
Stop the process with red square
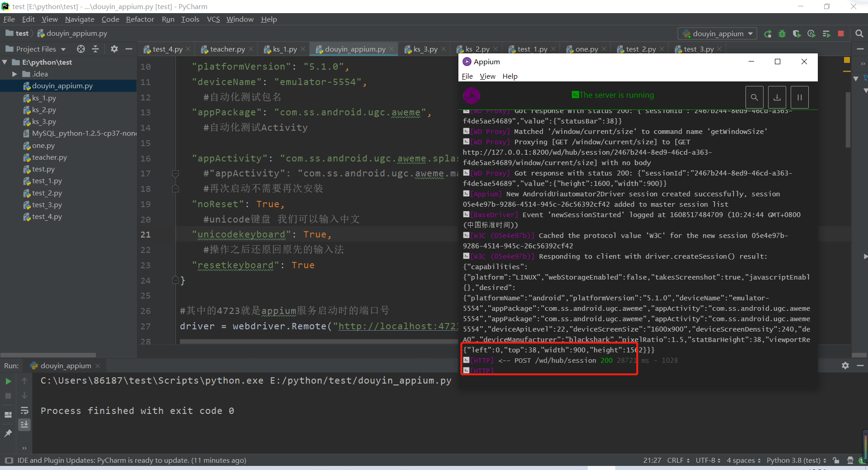(x=841, y=33)
